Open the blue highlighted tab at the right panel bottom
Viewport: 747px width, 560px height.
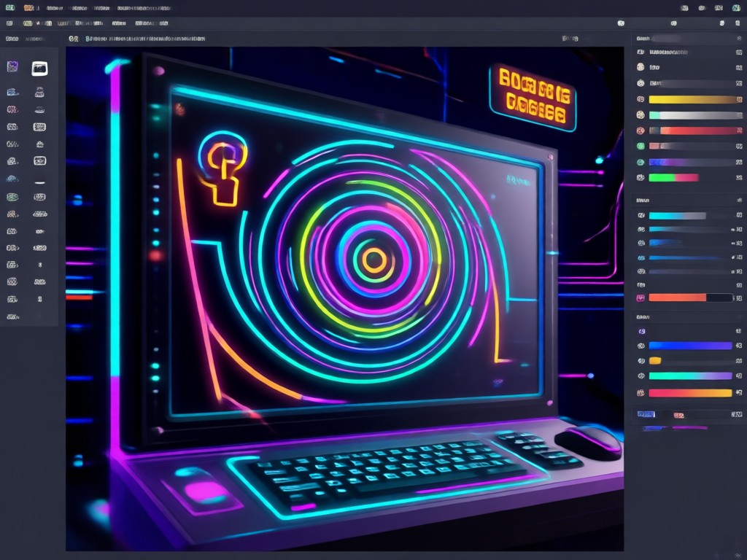[646, 414]
